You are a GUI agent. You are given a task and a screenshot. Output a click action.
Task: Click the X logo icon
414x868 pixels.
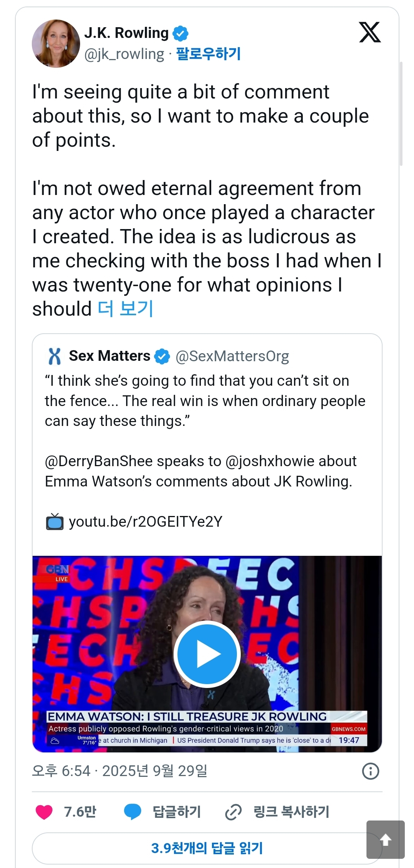pyautogui.click(x=370, y=32)
